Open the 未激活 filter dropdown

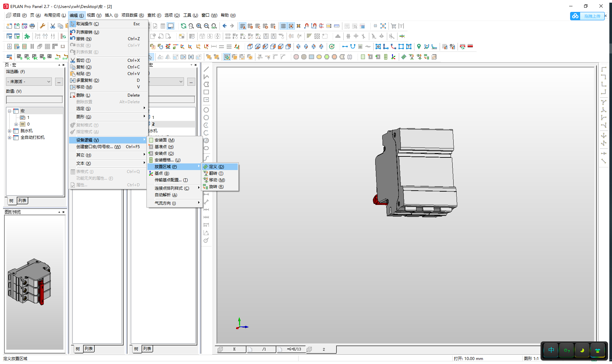29,82
